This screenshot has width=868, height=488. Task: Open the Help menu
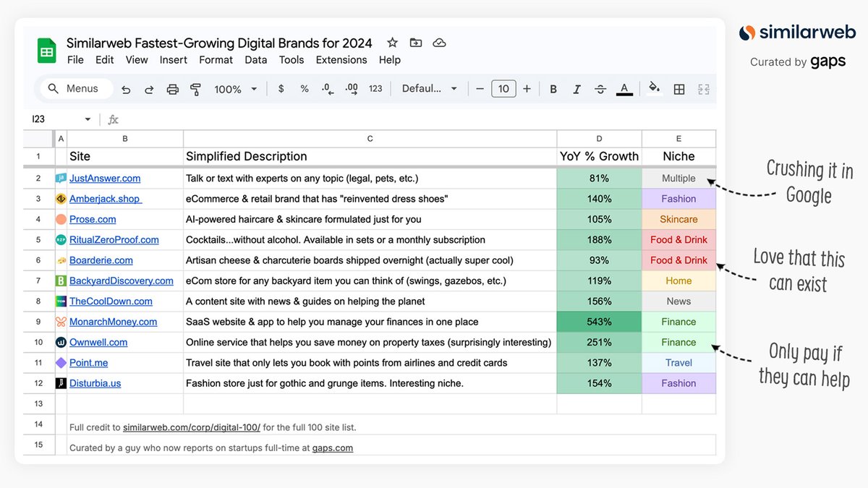tap(390, 60)
